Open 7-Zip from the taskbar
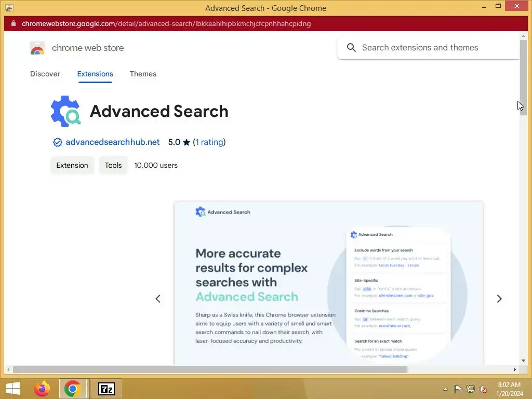This screenshot has height=399, width=532. tap(106, 389)
